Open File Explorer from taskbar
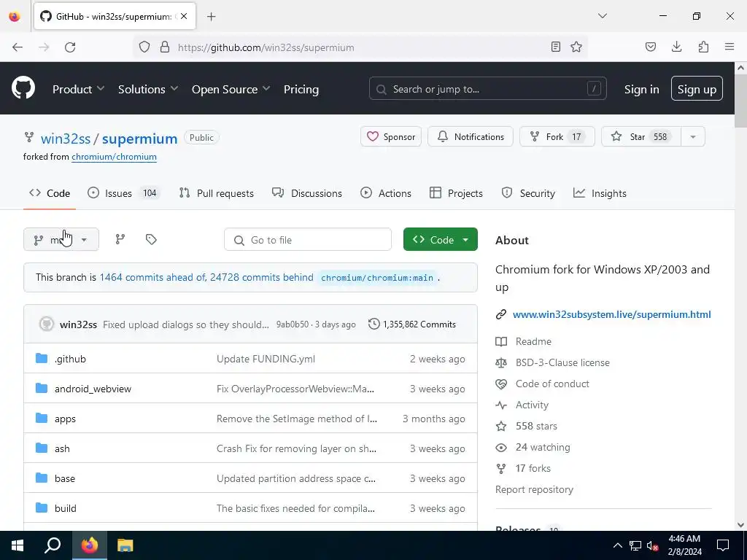The width and height of the screenshot is (747, 560). tap(125, 545)
